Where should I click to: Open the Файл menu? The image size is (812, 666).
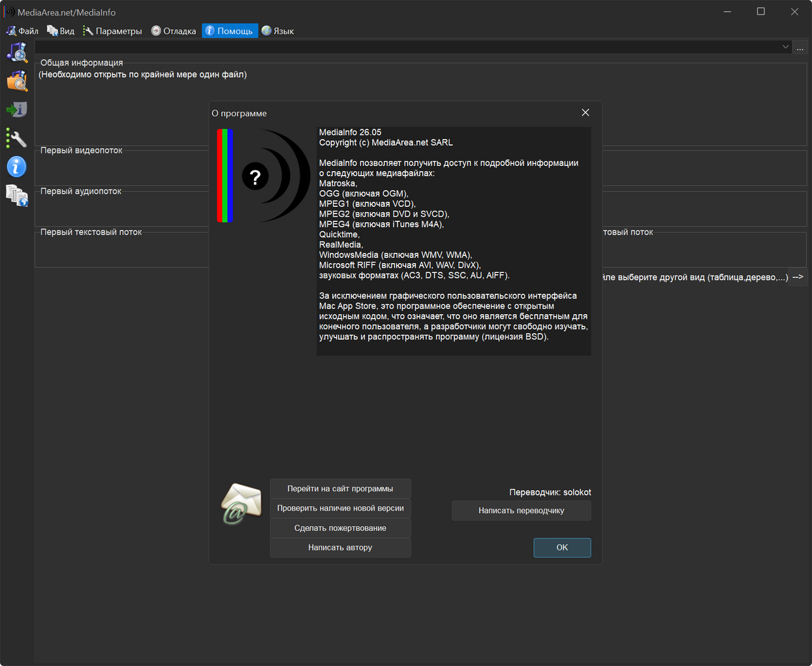coord(23,31)
